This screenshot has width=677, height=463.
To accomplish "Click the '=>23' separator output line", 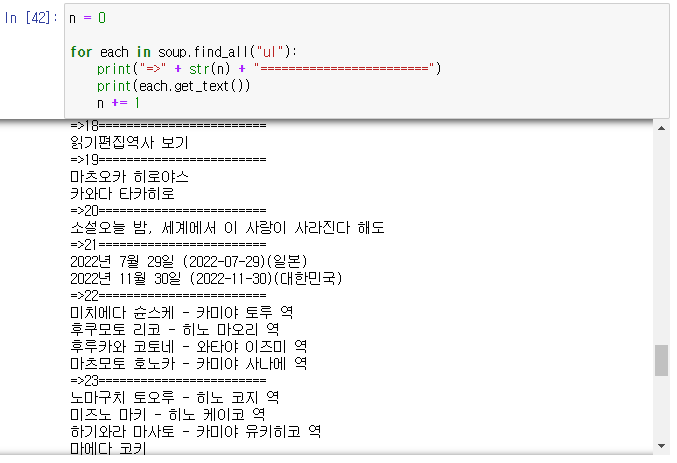I will coord(168,381).
